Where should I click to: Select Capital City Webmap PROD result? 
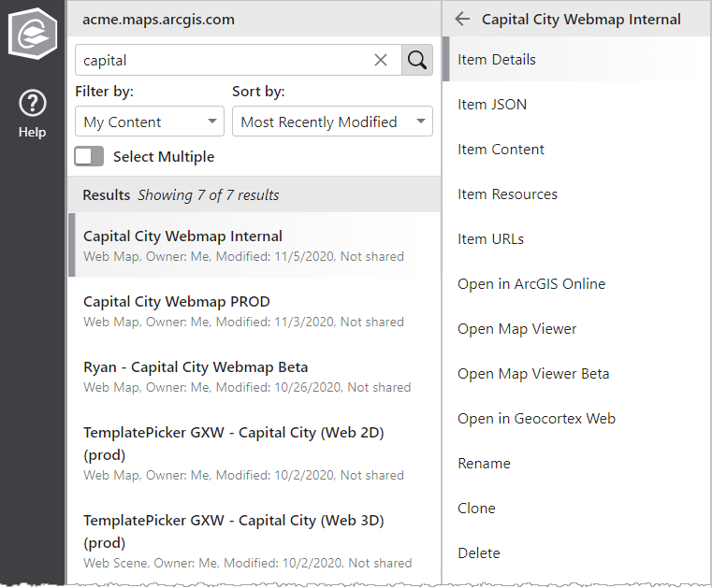(x=254, y=310)
